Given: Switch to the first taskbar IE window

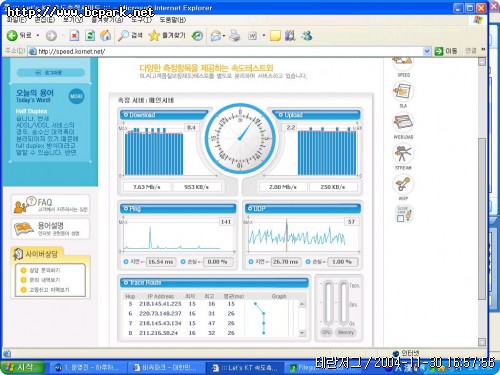Looking at the screenshot, I should [87, 367].
